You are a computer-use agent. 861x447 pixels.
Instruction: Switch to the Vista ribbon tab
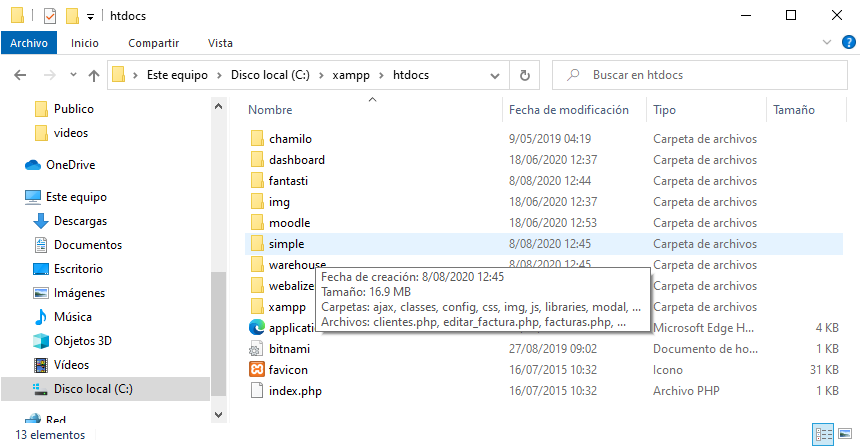(x=220, y=43)
